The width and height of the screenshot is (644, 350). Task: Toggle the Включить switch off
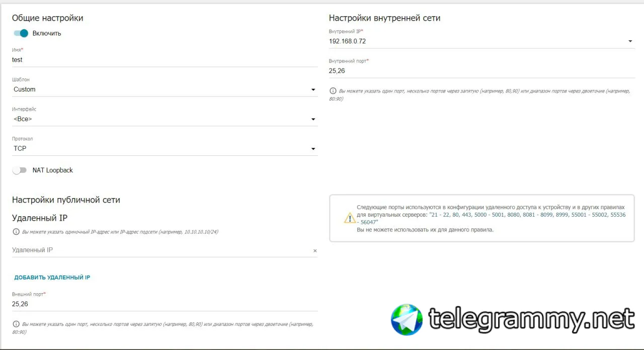(21, 33)
